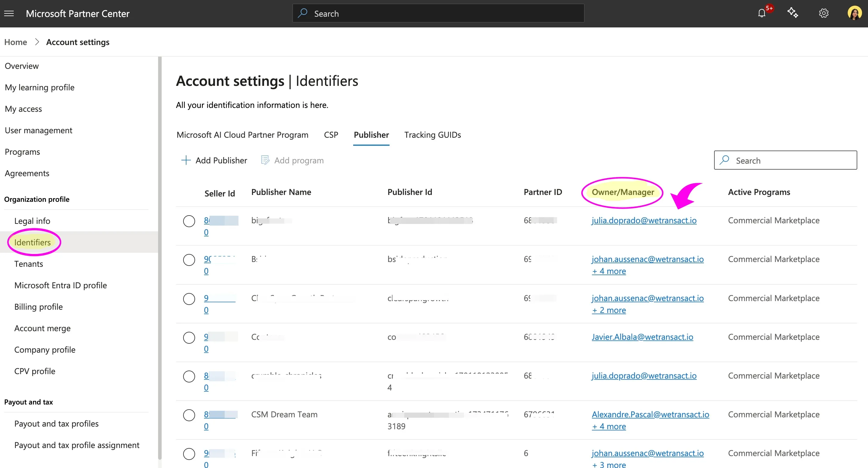Open Overview in sidebar
Screen dimensions: 868x468
[21, 66]
